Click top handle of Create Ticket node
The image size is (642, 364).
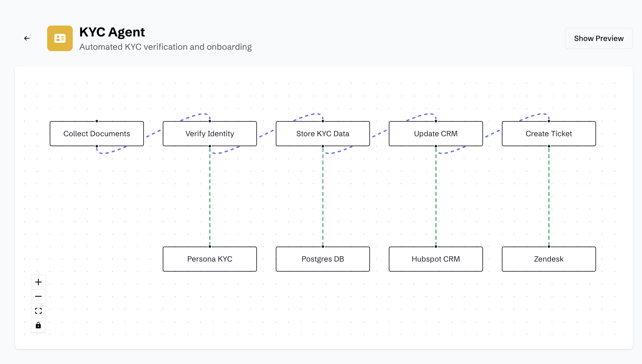coord(549,121)
